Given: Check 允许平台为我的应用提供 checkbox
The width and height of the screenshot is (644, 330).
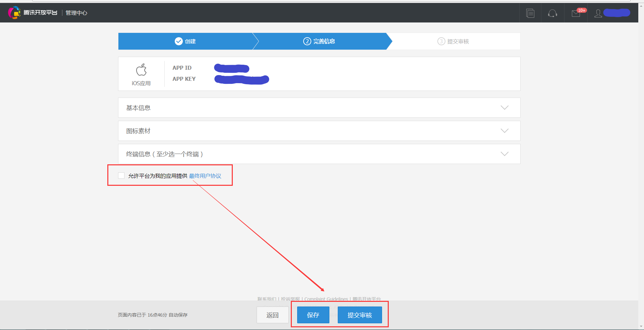Looking at the screenshot, I should coord(121,176).
